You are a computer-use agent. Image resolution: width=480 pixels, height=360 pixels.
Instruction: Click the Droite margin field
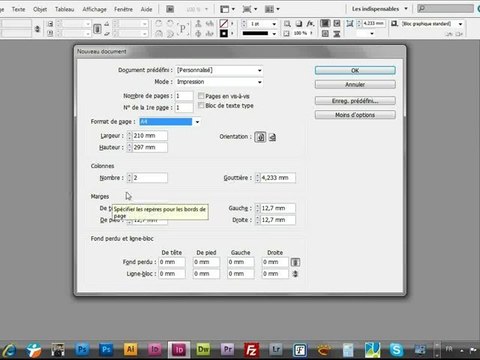click(x=278, y=220)
